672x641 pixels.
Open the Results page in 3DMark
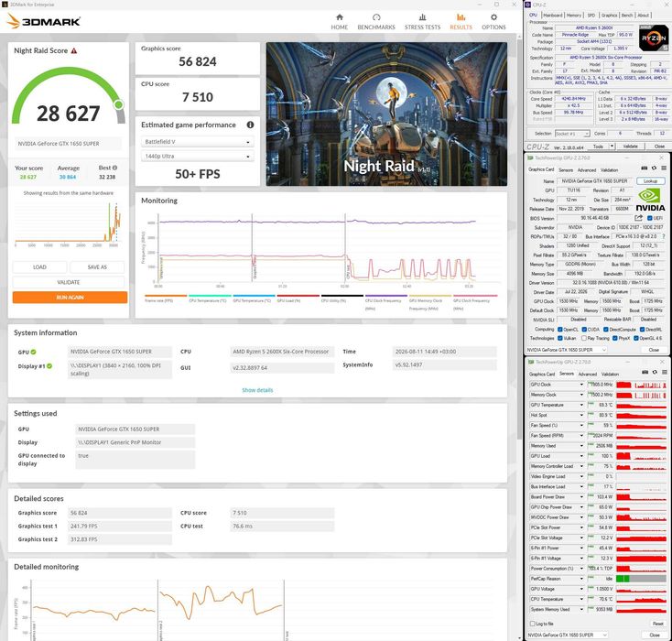461,21
